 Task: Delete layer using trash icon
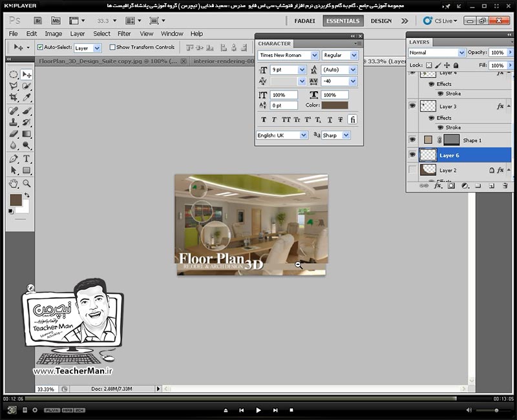click(505, 186)
